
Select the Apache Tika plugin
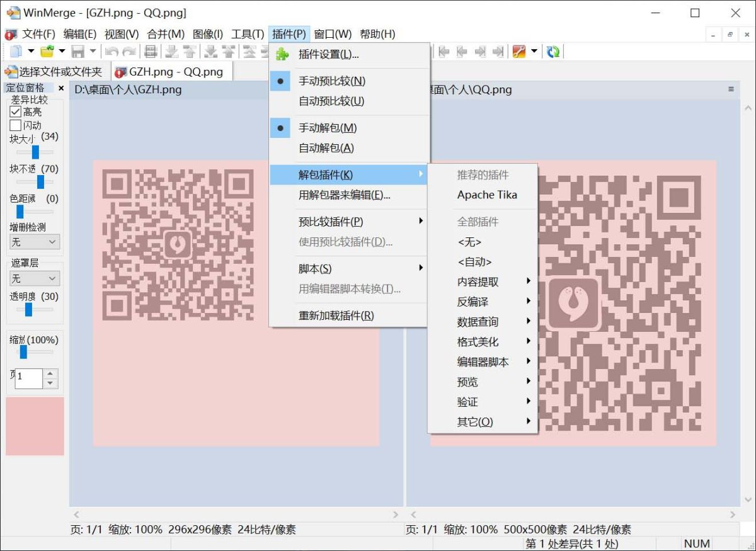click(483, 195)
